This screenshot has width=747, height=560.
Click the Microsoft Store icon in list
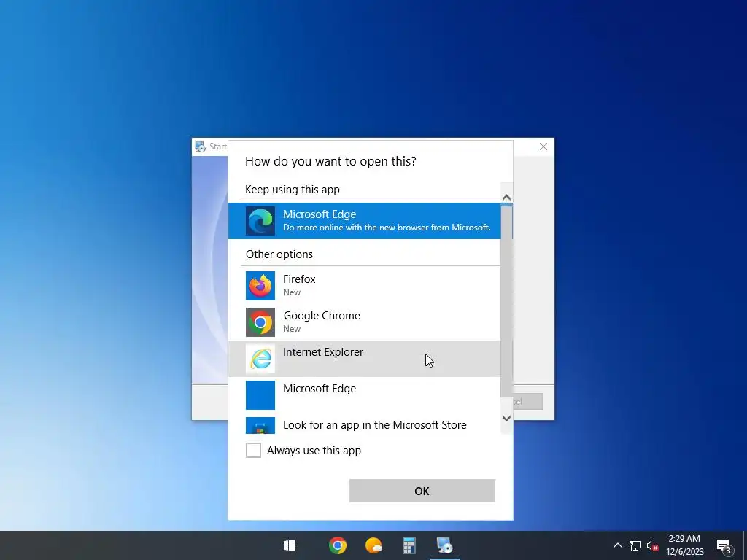coord(260,426)
